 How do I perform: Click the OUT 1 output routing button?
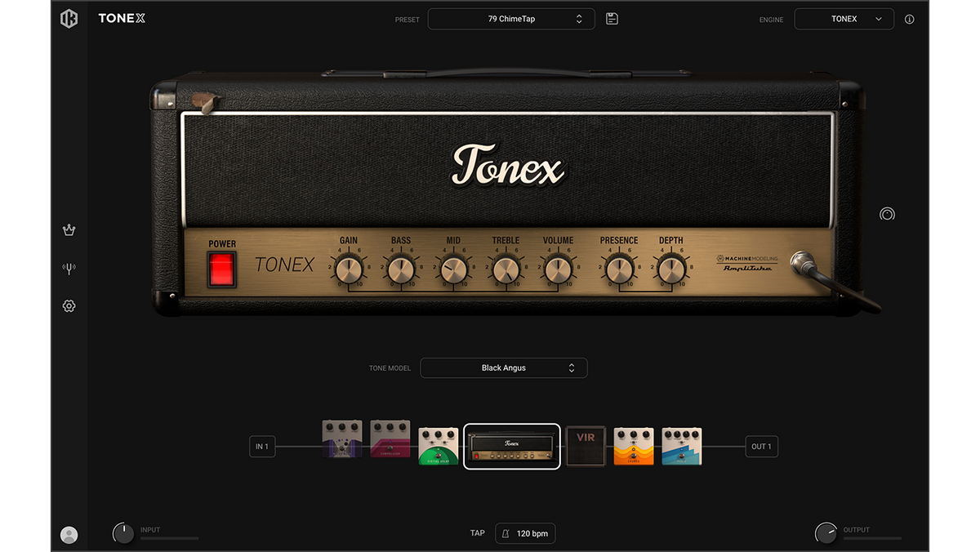(x=761, y=447)
